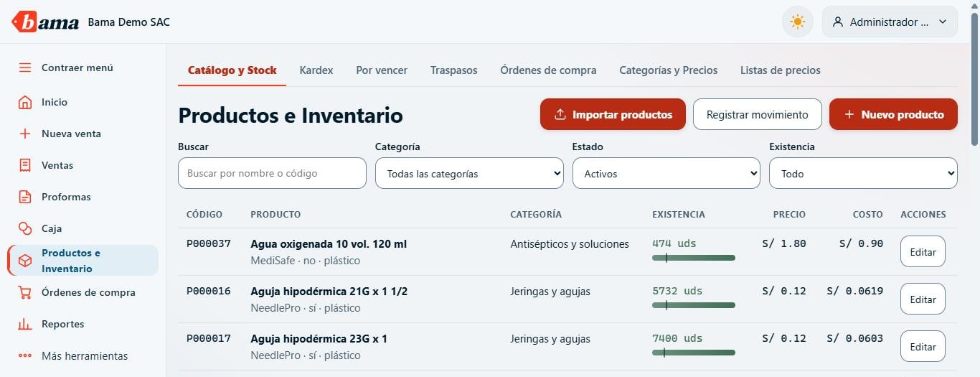980x377 pixels.
Task: Open Listas de precios tab
Action: tap(781, 70)
